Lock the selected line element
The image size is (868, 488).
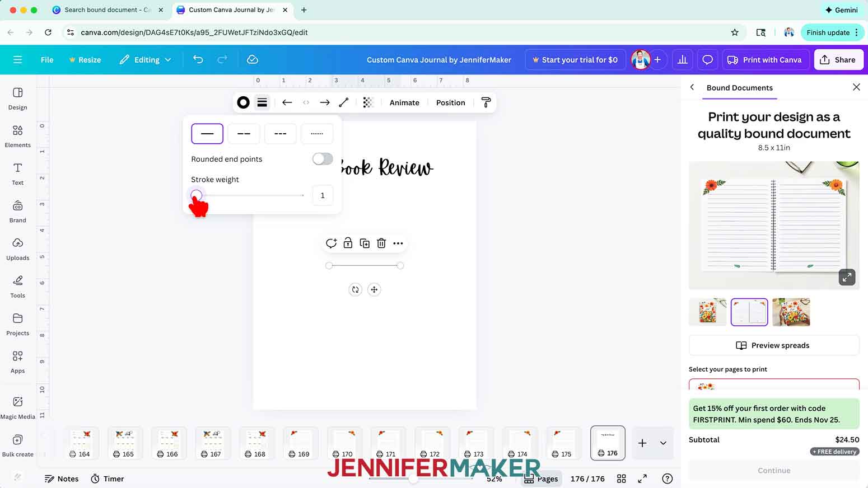point(348,243)
